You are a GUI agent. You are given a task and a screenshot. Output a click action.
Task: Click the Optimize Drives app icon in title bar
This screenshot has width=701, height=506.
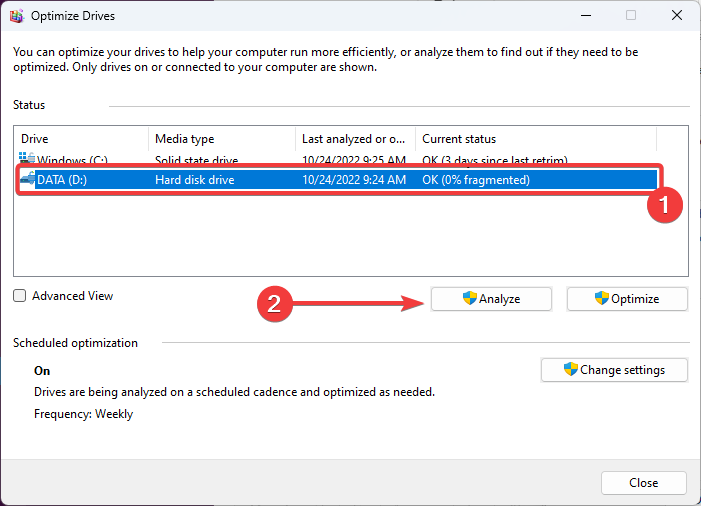(17, 16)
